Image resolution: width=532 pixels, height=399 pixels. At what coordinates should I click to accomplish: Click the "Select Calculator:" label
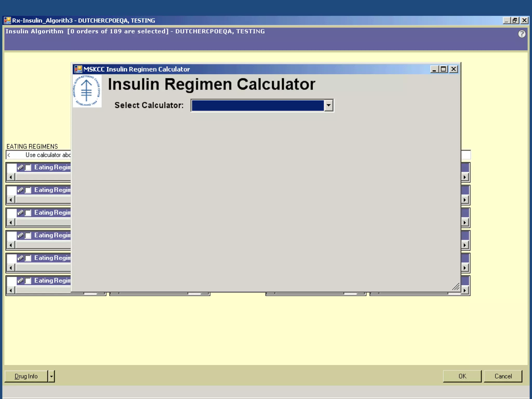(x=149, y=105)
